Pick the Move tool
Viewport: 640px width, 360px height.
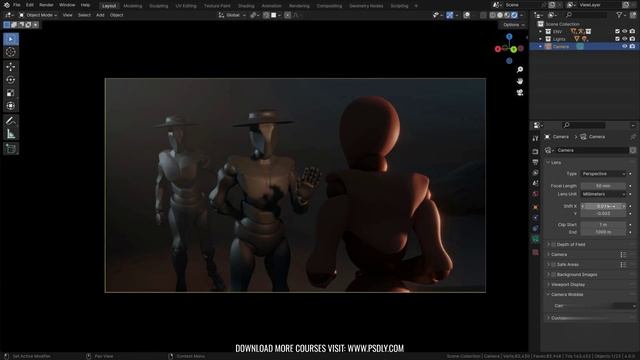pyautogui.click(x=11, y=67)
